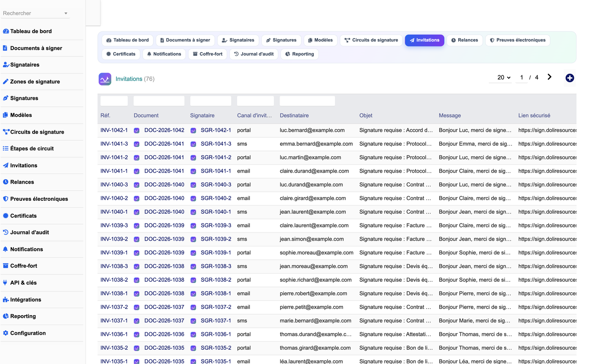The image size is (589, 364).
Task: Click signer icon beside SGR-1041-3
Action: click(193, 144)
